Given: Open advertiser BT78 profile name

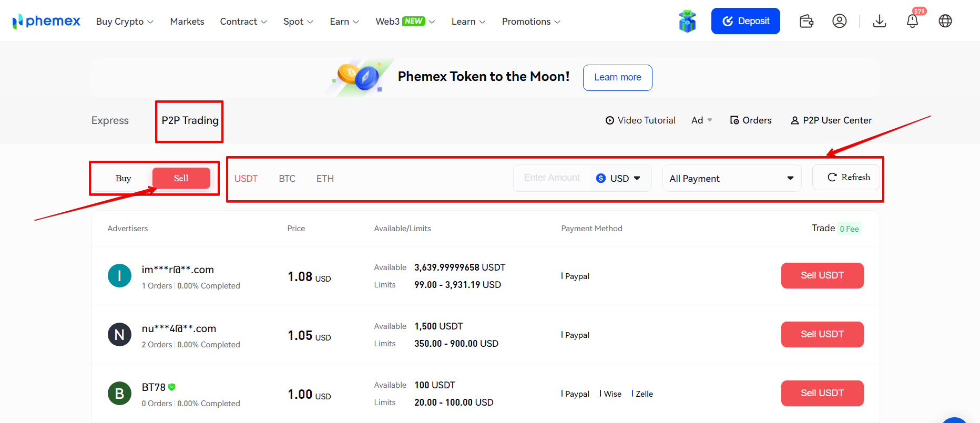Looking at the screenshot, I should tap(154, 387).
